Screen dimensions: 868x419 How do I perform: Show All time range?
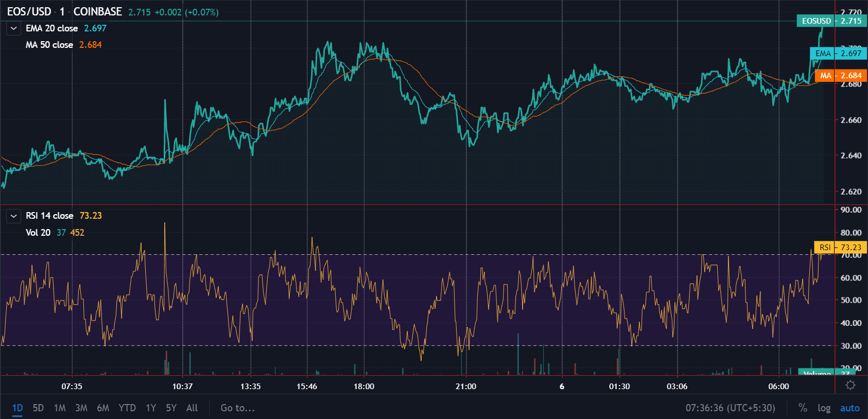[192, 408]
